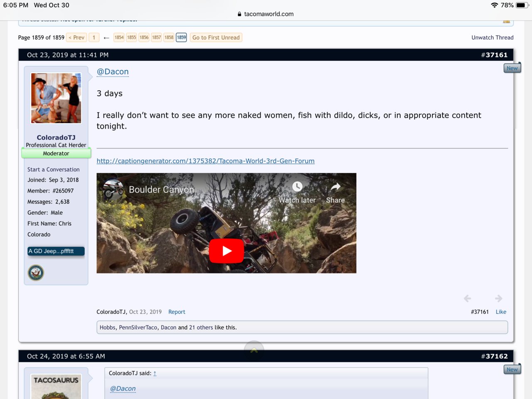Like post #37161
This screenshot has width=532, height=399.
[x=501, y=312]
